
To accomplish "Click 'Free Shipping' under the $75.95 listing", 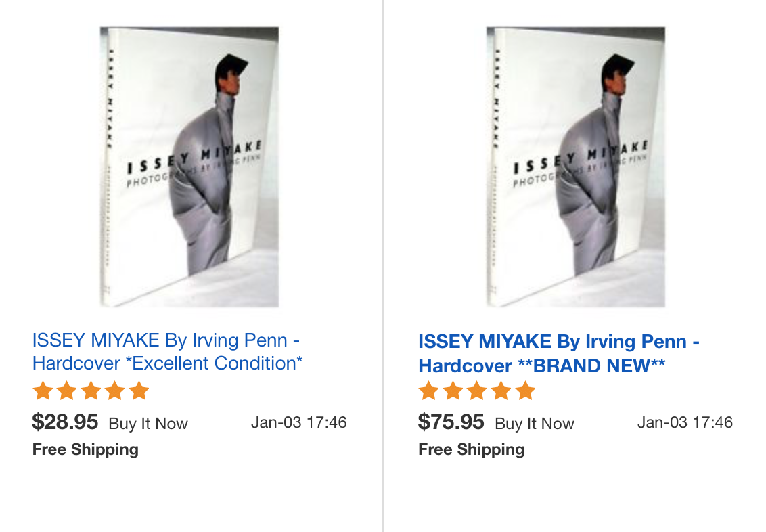I will click(x=472, y=449).
